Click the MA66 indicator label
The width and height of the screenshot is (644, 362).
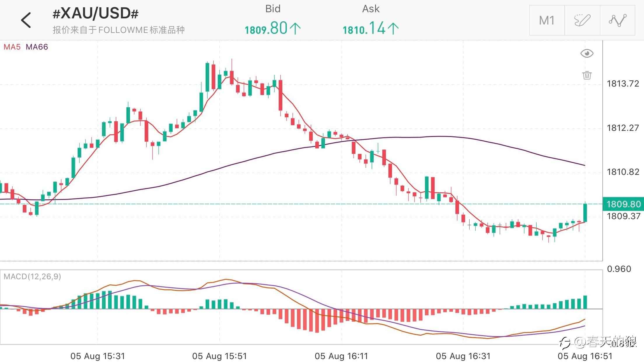pyautogui.click(x=37, y=47)
